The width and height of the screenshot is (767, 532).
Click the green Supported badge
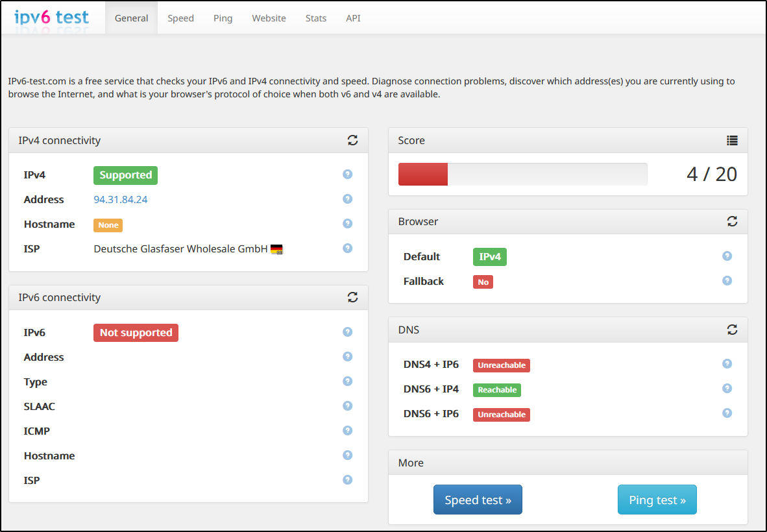(x=125, y=175)
